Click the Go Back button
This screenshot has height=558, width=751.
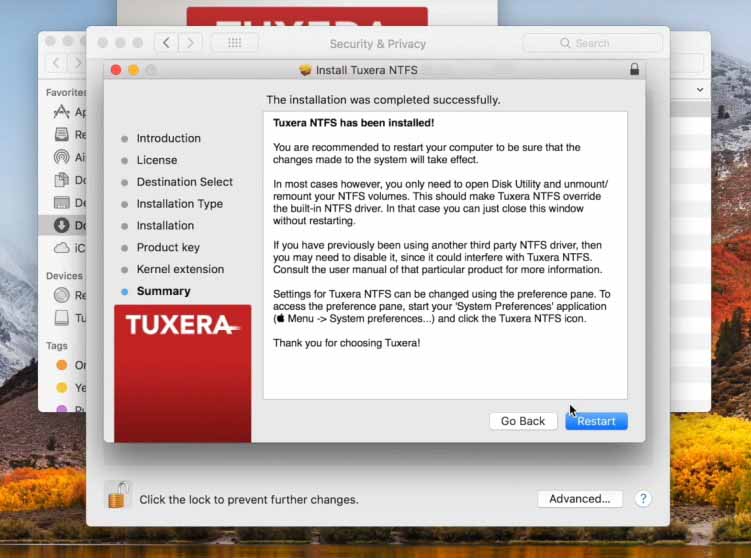pyautogui.click(x=523, y=421)
